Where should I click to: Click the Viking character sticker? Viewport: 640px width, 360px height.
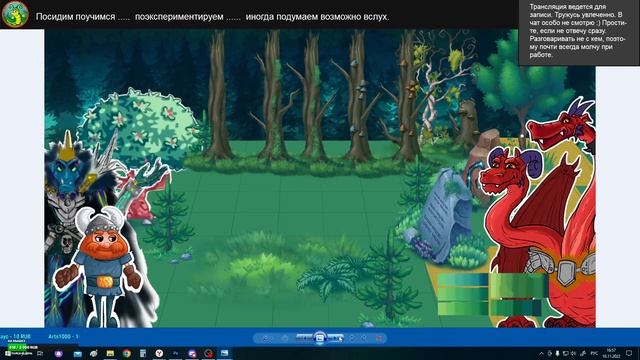point(100,267)
